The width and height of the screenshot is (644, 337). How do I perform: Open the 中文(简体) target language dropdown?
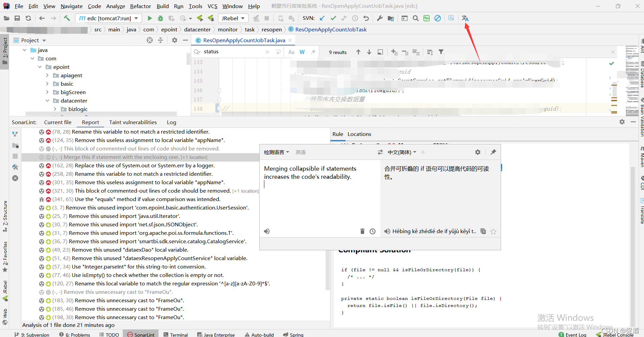pyautogui.click(x=402, y=152)
